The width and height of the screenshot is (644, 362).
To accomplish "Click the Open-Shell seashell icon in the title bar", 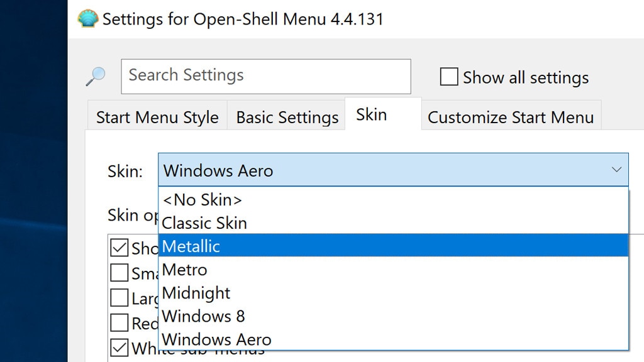I will point(87,19).
